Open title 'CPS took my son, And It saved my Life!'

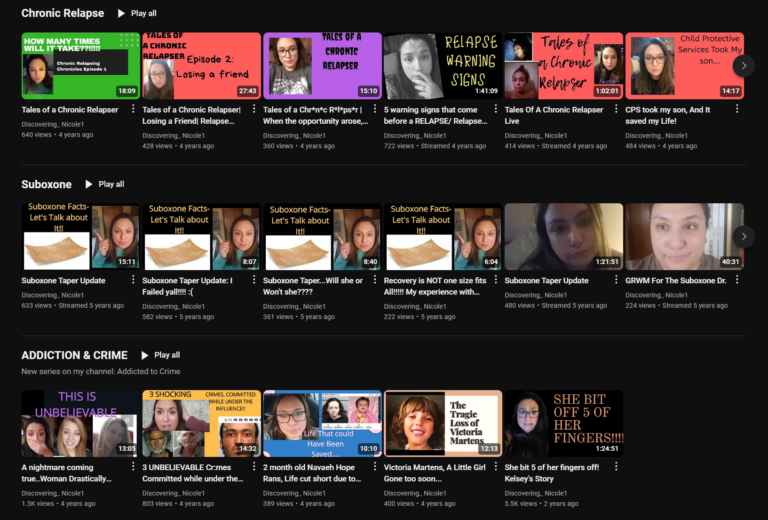(668, 115)
